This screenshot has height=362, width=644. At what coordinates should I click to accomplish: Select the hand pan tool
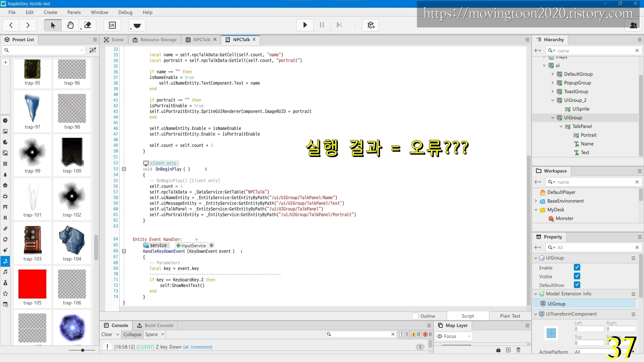70,25
